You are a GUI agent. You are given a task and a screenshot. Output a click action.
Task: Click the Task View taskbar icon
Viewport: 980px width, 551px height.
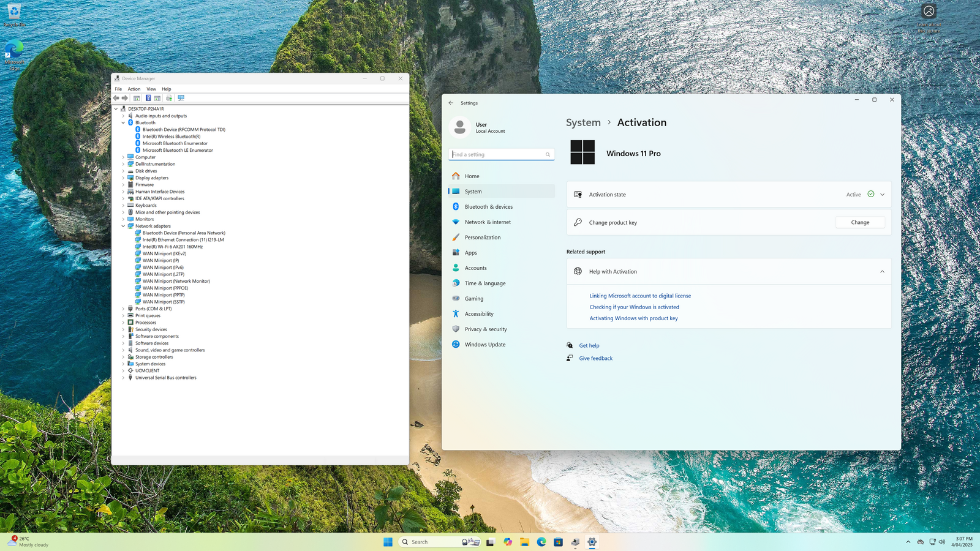pos(490,542)
